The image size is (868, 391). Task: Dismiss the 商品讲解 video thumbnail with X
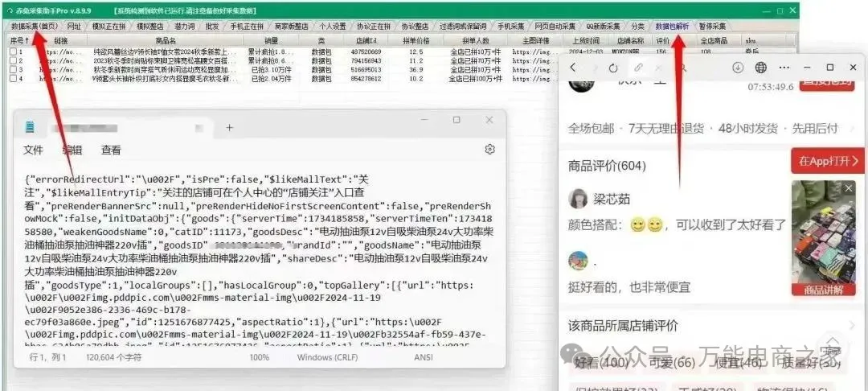click(x=850, y=189)
